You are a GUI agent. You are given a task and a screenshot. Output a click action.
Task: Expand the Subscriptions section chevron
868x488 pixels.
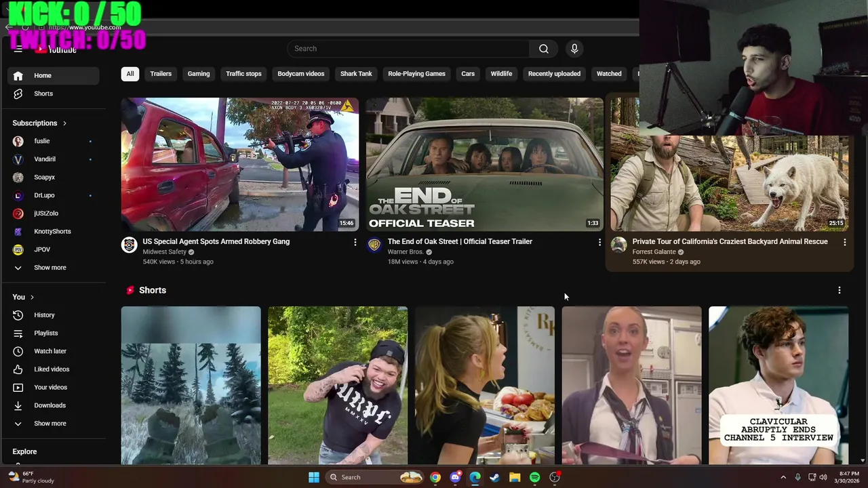64,123
